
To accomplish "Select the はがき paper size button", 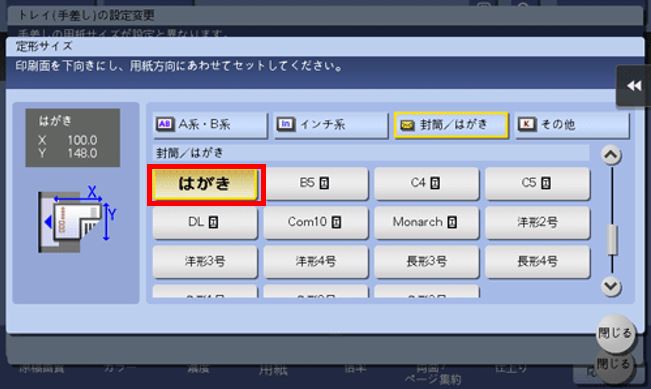I will pyautogui.click(x=205, y=184).
